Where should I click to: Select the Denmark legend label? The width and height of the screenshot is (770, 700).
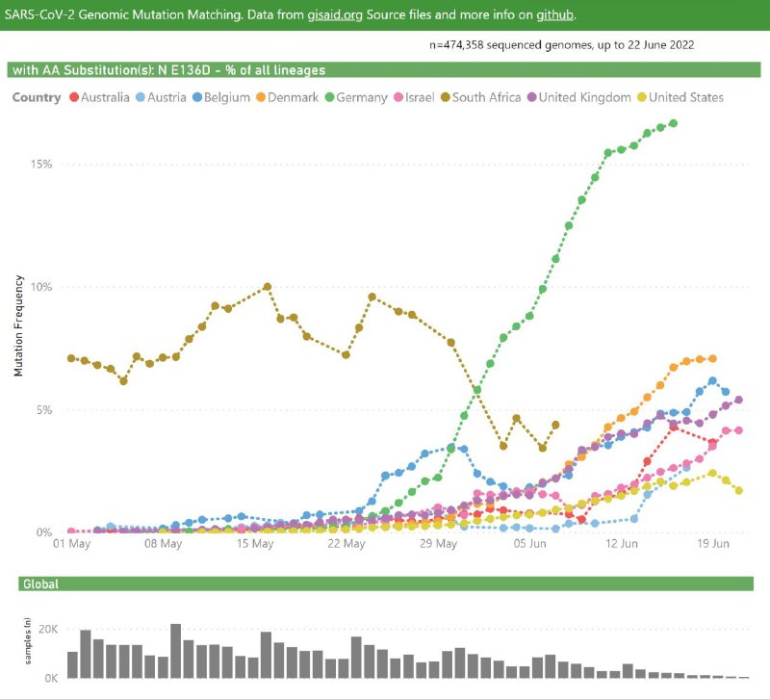[x=294, y=97]
